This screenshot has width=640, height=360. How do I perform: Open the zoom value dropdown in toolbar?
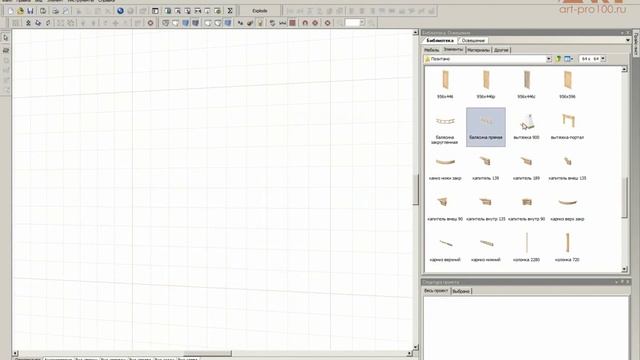click(x=362, y=23)
